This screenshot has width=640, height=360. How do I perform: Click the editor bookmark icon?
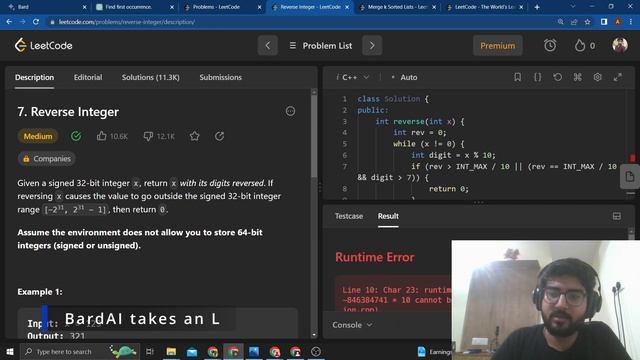tap(518, 77)
